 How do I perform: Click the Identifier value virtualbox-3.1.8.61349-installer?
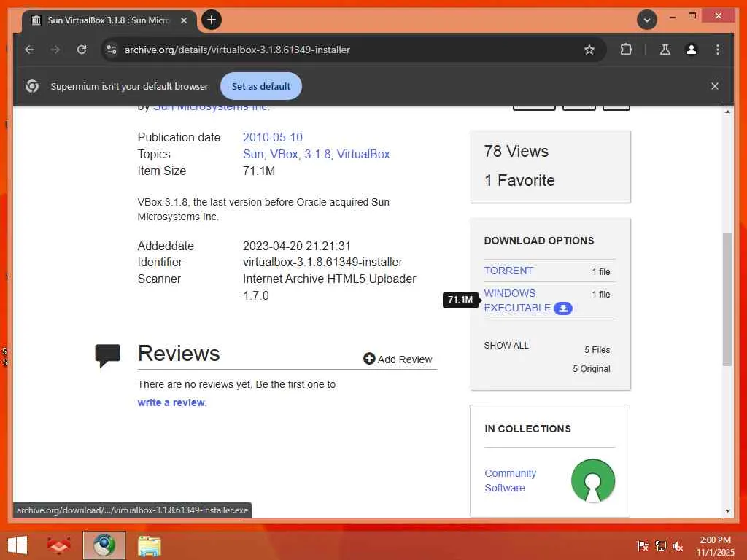click(322, 262)
